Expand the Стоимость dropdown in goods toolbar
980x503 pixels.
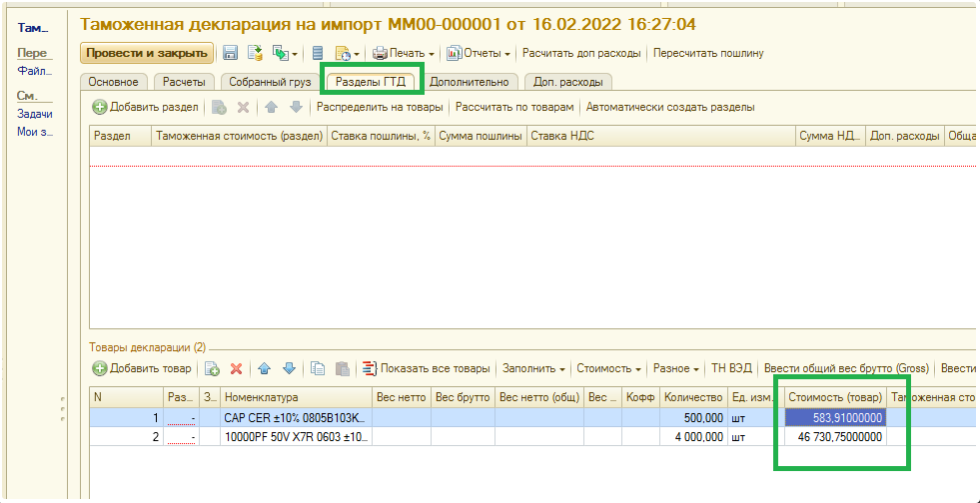click(x=609, y=368)
